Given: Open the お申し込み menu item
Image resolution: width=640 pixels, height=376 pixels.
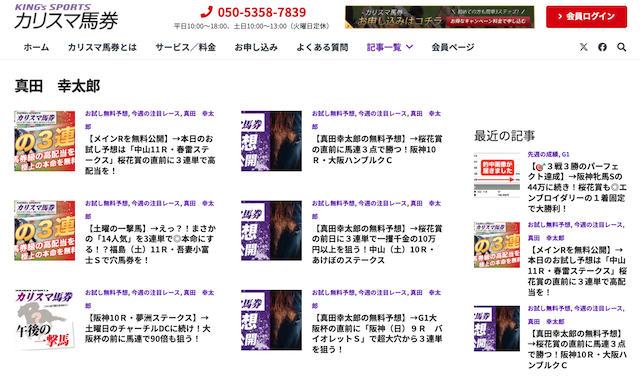Looking at the screenshot, I should 256,47.
